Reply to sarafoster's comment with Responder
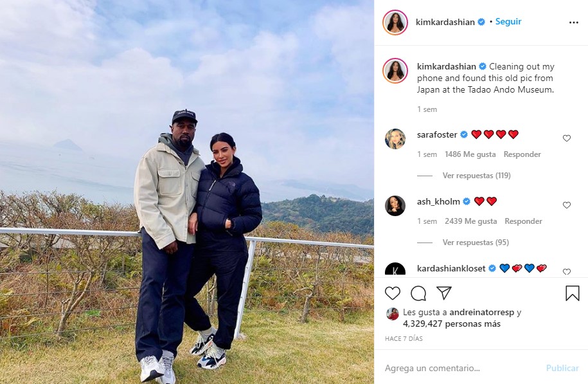Image resolution: width=588 pixels, height=384 pixels. coord(522,154)
